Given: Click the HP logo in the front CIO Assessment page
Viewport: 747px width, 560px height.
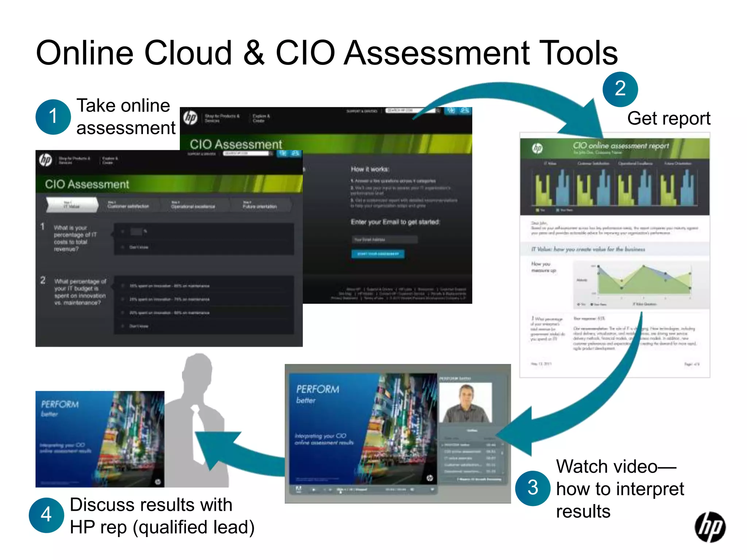Looking at the screenshot, I should tap(46, 159).
